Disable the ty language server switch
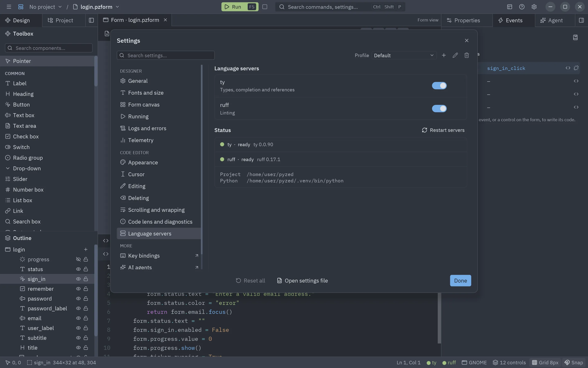 point(439,86)
